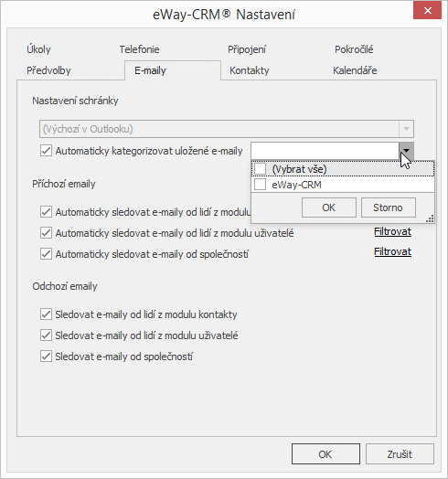The image size is (448, 479).
Task: Untick Sledovat e-maily od lidí z modulu kontakty
Action: 46,314
